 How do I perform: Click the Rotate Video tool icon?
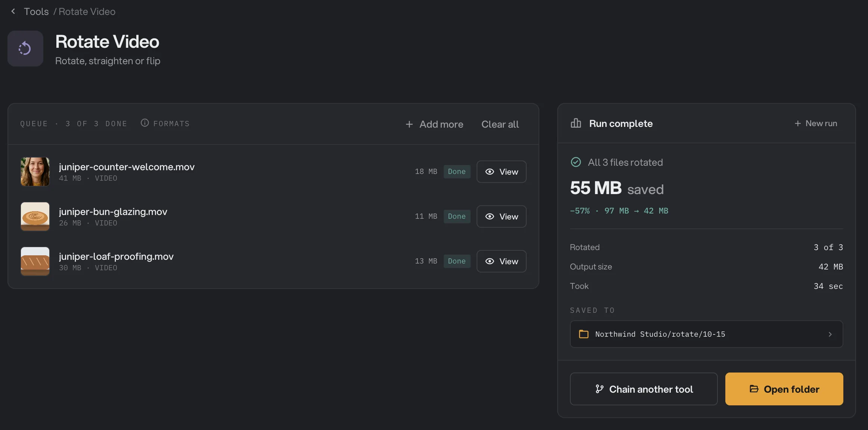[25, 49]
